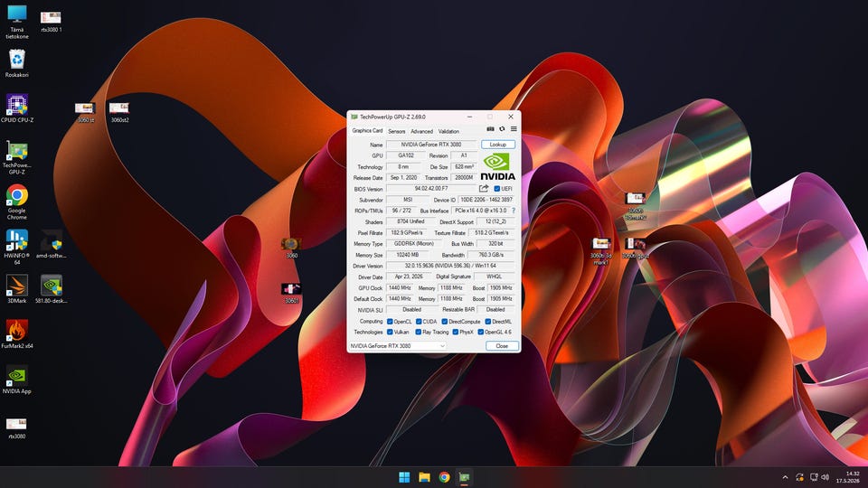868x488 pixels.
Task: Click the GPU-Z title bar app icon
Action: pyautogui.click(x=354, y=117)
